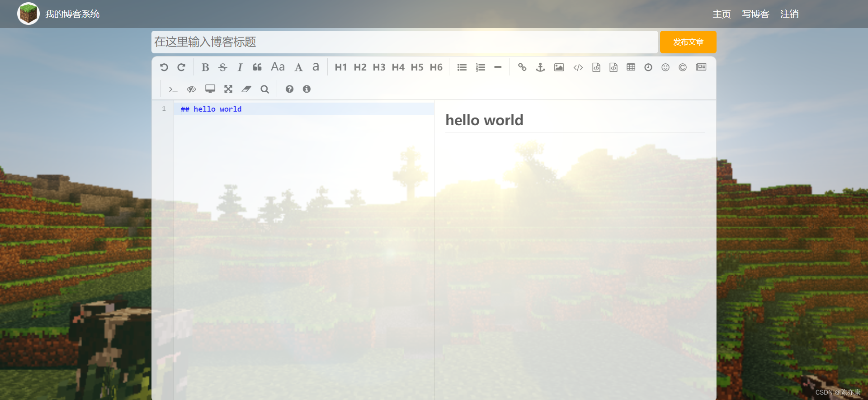868x400 pixels.
Task: Insert a horizontal rule line
Action: pyautogui.click(x=498, y=67)
